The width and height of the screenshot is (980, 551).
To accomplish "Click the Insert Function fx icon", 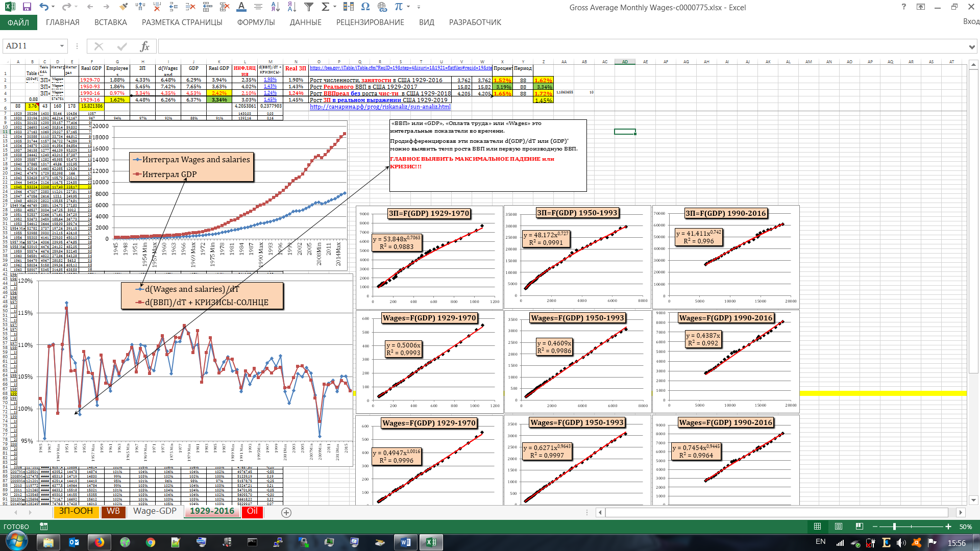I will [x=144, y=46].
